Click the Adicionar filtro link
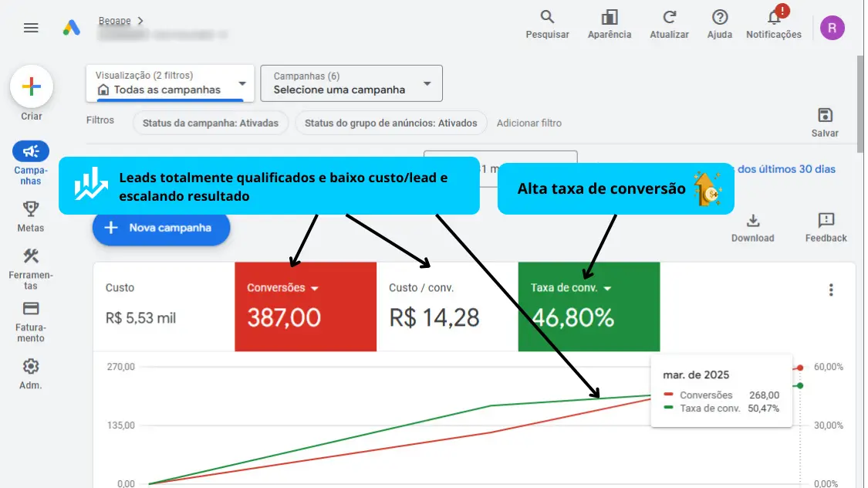Viewport: 868px width, 488px height. pyautogui.click(x=529, y=123)
